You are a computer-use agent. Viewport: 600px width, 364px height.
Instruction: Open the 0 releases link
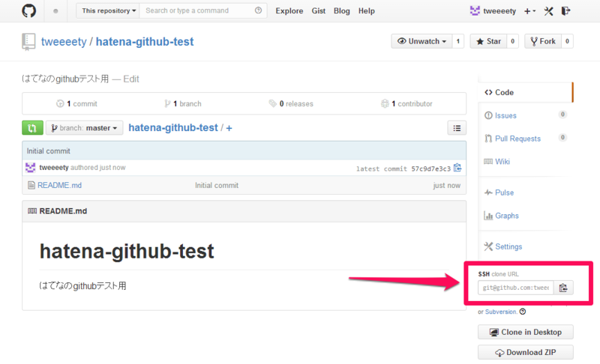[291, 103]
